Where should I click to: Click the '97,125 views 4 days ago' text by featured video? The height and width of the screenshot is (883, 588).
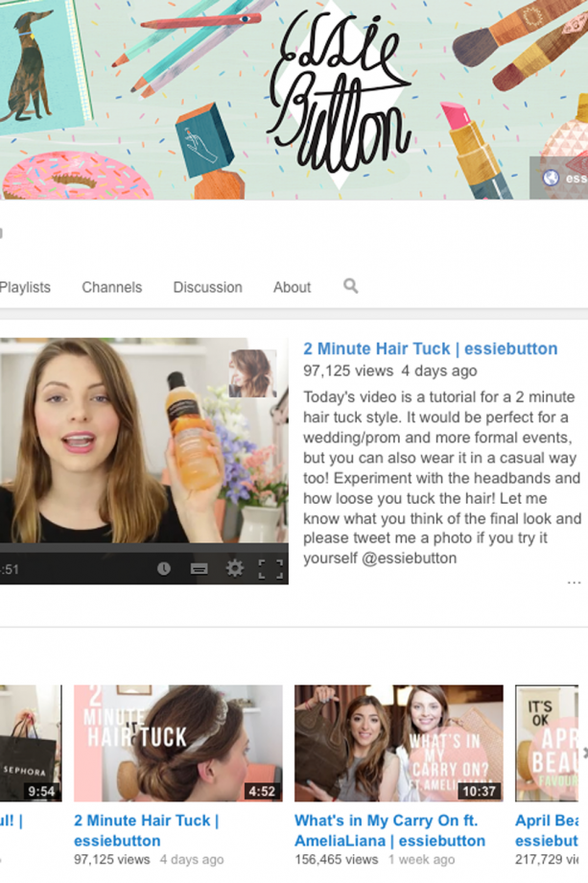390,371
